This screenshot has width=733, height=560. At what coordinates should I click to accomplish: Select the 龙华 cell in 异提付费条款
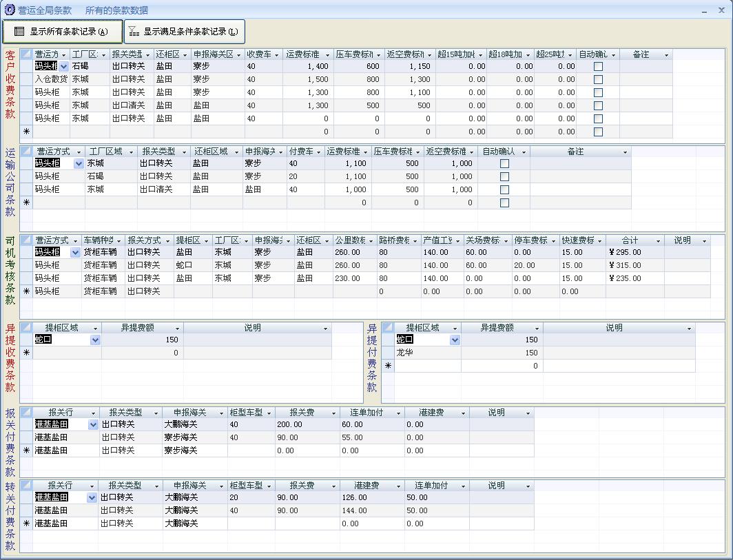(428, 353)
